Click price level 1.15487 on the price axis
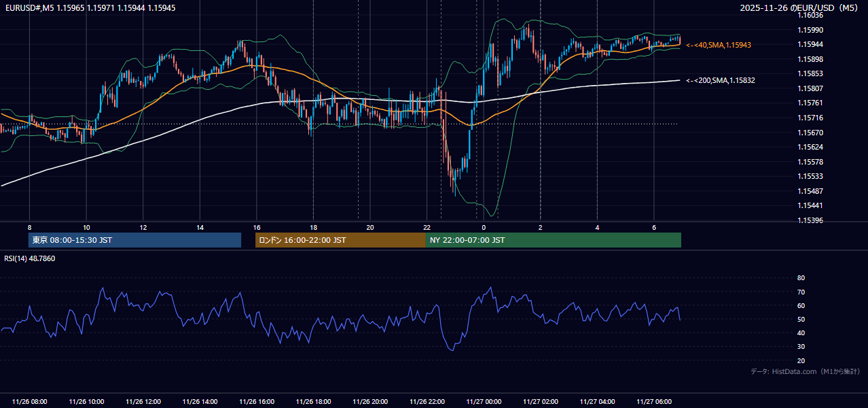 click(810, 191)
